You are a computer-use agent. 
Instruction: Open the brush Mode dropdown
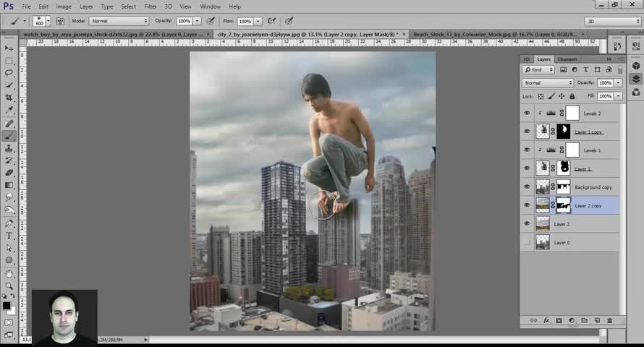point(119,21)
